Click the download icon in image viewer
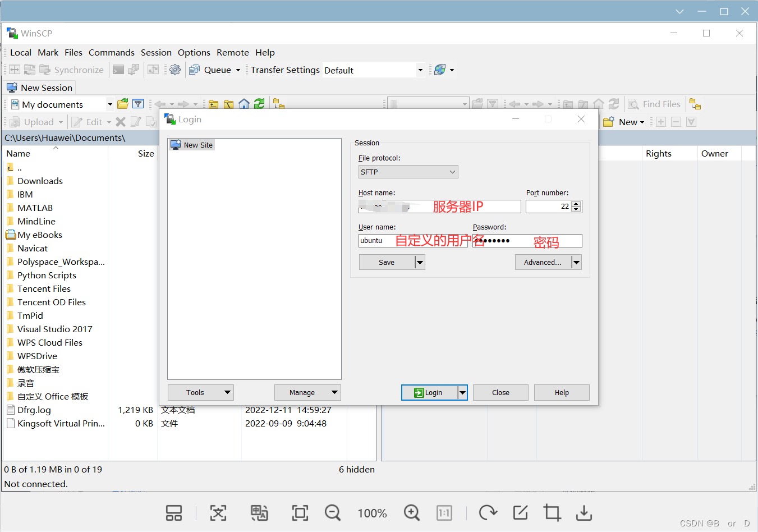Image resolution: width=758 pixels, height=532 pixels. tap(584, 512)
